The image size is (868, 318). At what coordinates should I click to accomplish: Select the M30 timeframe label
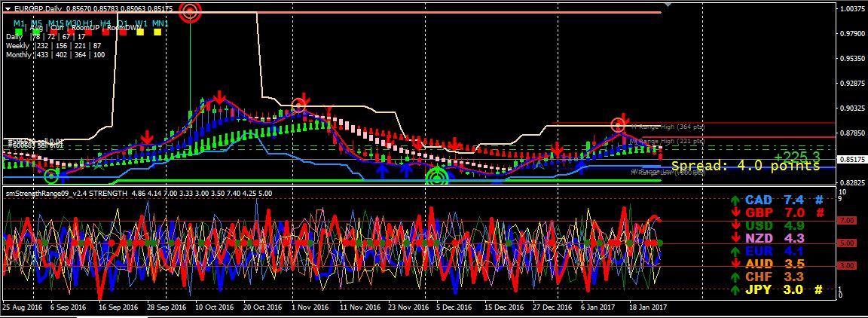[x=74, y=23]
